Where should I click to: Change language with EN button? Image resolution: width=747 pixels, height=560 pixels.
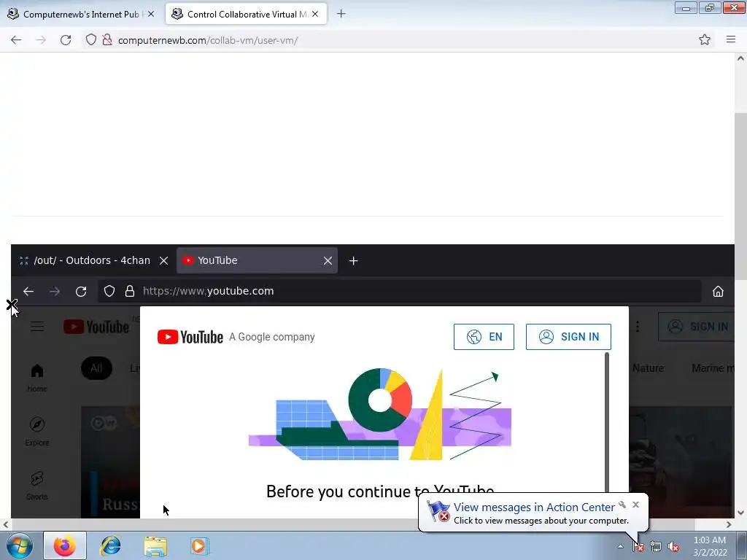[x=484, y=337]
